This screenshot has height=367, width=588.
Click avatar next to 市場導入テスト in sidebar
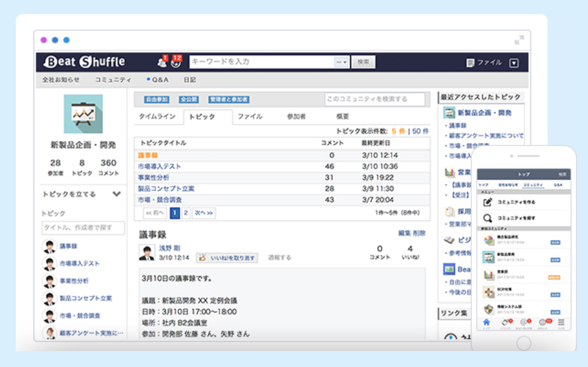coord(49,264)
